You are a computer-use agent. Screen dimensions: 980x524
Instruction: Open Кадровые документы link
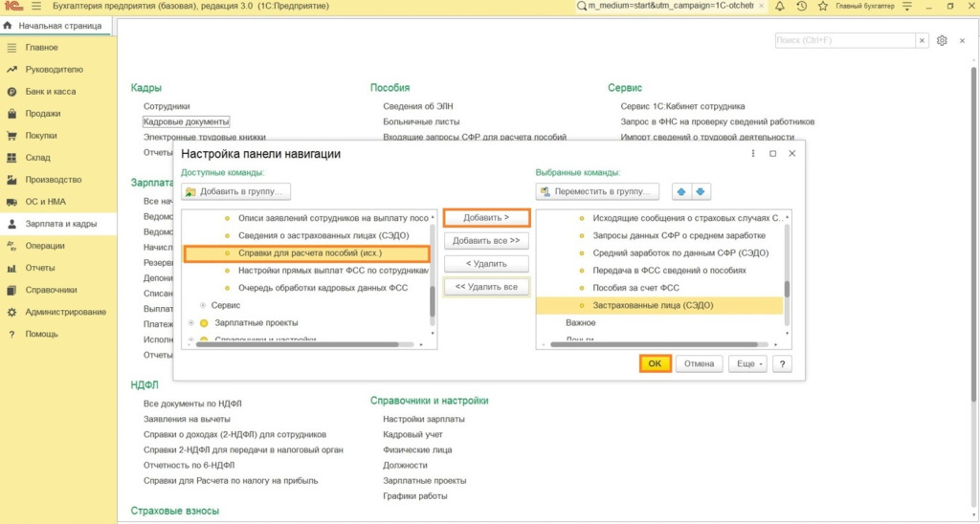(x=187, y=121)
